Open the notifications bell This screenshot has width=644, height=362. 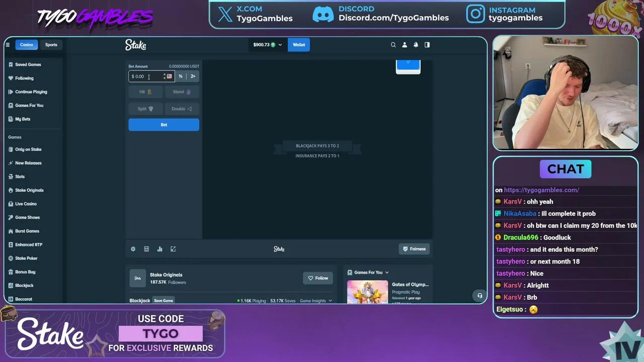(416, 45)
